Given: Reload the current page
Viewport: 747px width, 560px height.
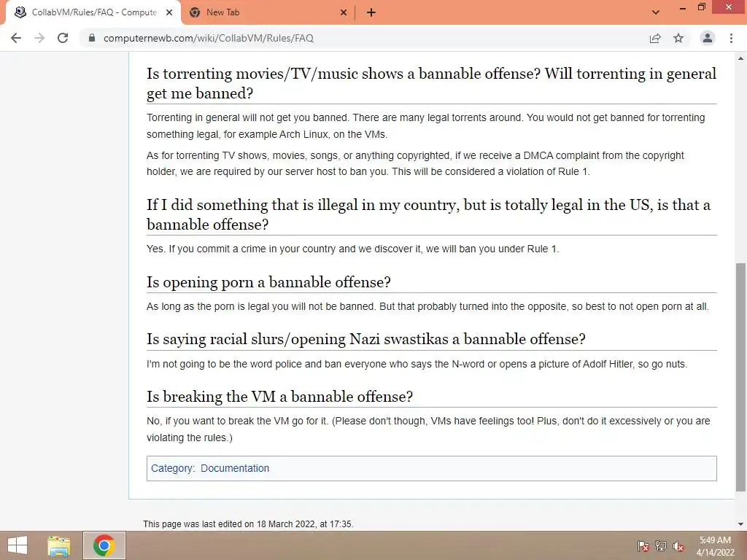Looking at the screenshot, I should (x=63, y=38).
